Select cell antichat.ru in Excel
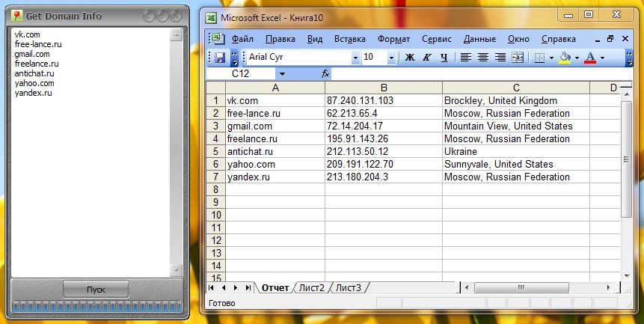 click(275, 152)
